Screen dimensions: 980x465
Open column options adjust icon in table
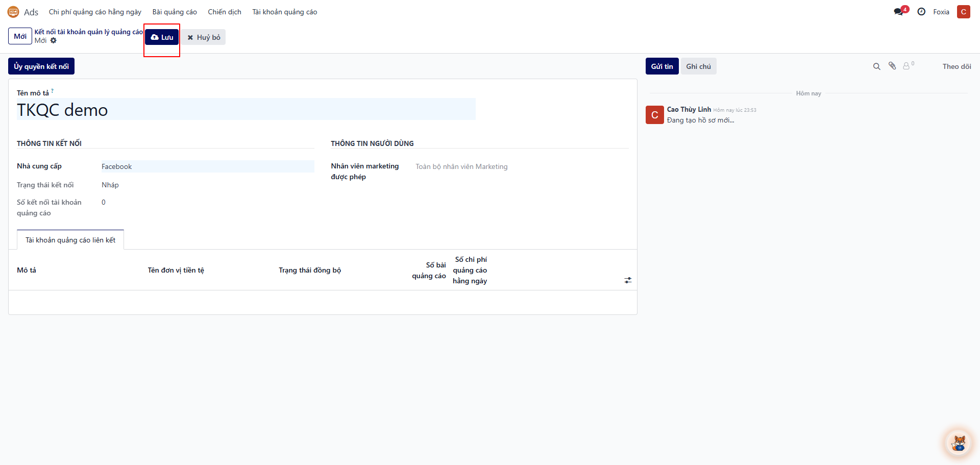click(x=628, y=280)
